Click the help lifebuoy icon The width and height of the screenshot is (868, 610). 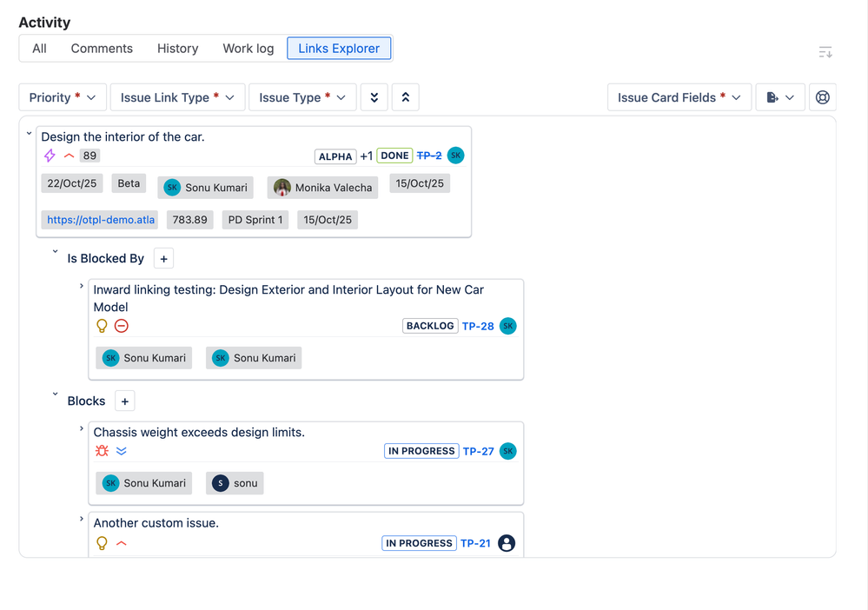tap(823, 97)
